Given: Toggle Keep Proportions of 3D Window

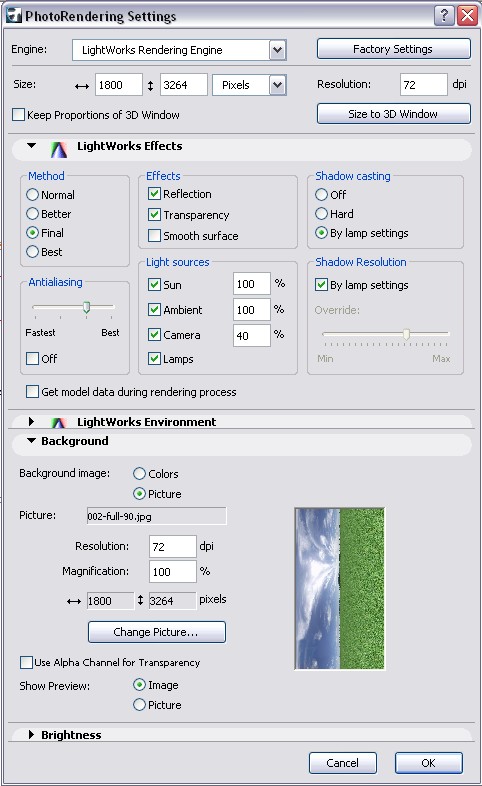Looking at the screenshot, I should pos(19,115).
